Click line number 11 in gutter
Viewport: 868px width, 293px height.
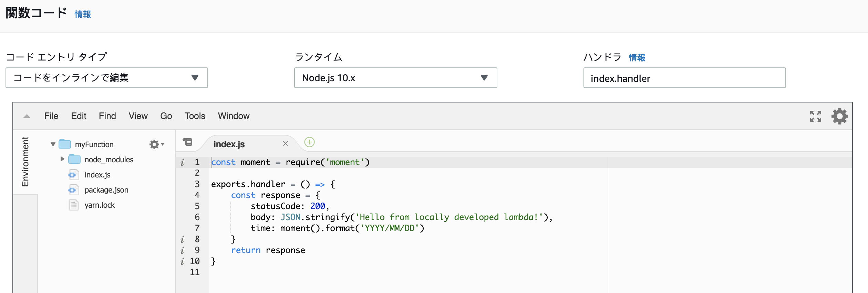coord(195,272)
